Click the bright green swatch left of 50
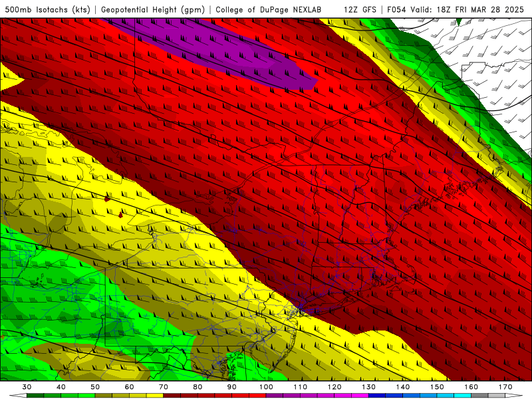 86,395
